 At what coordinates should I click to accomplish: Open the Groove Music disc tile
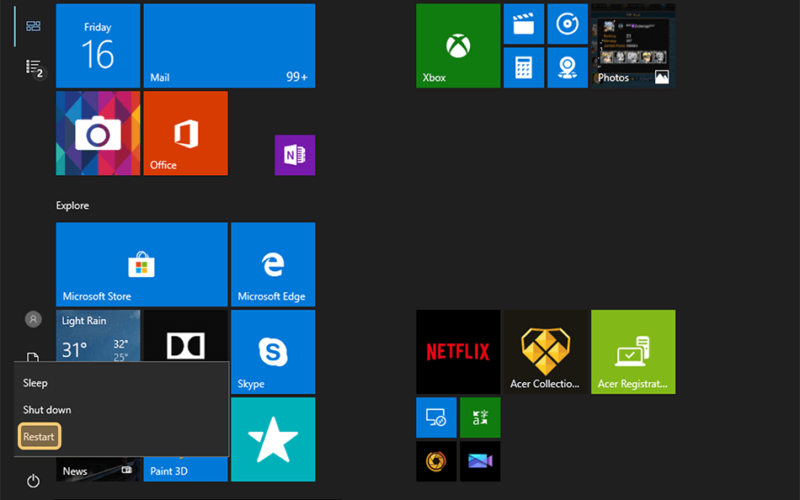coord(567,24)
